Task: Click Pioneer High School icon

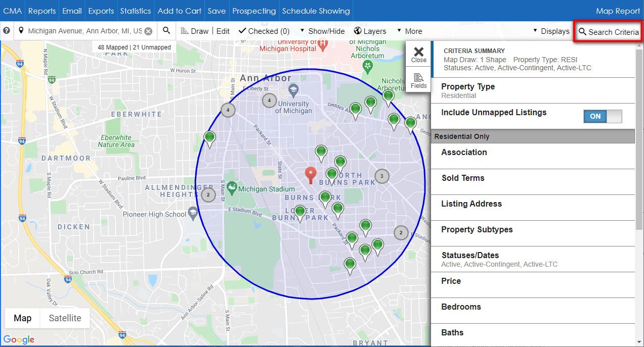Action: (193, 214)
